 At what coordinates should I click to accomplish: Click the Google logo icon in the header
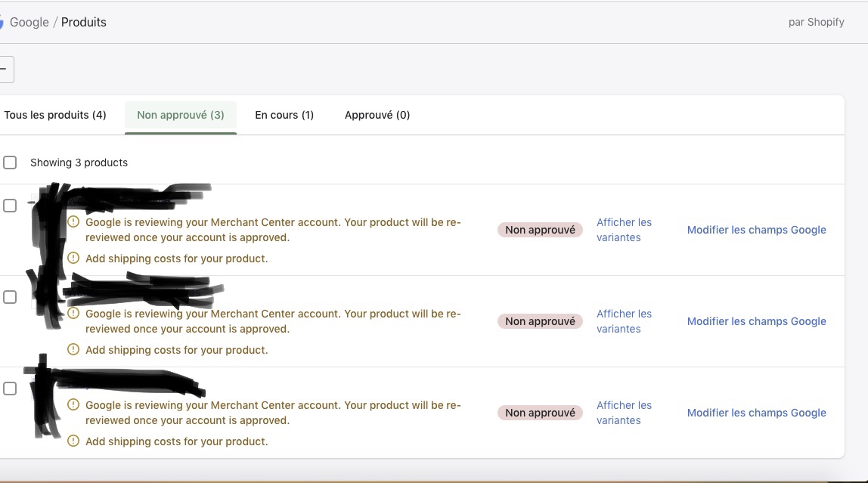(2, 22)
